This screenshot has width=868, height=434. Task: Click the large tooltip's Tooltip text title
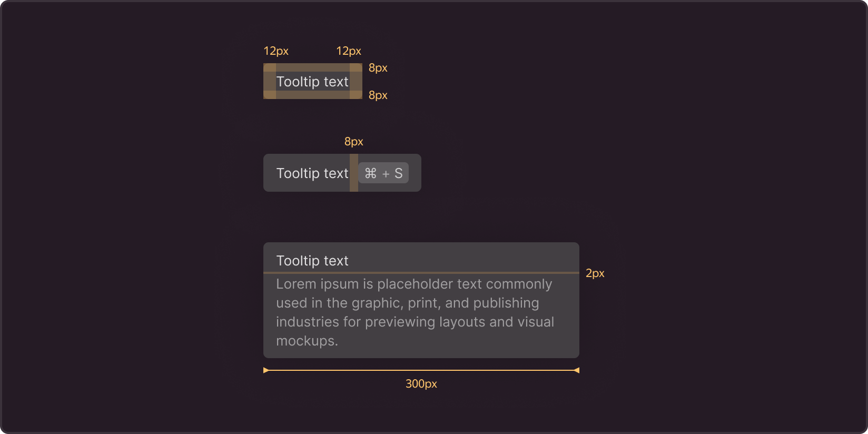point(312,261)
